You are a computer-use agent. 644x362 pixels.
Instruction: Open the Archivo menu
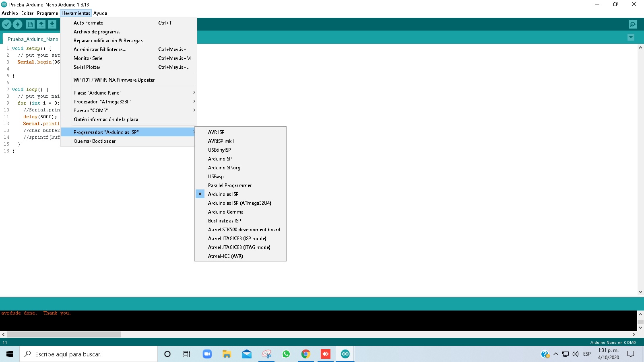coord(10,13)
